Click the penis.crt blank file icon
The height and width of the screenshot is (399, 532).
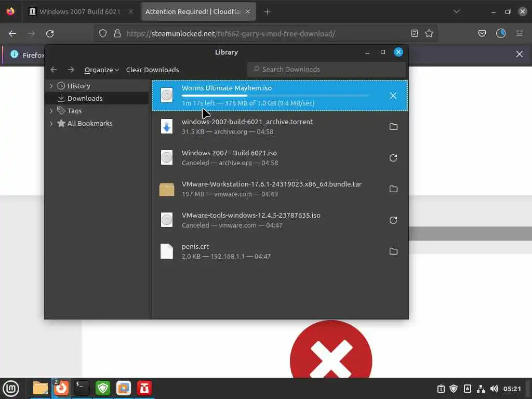[167, 251]
